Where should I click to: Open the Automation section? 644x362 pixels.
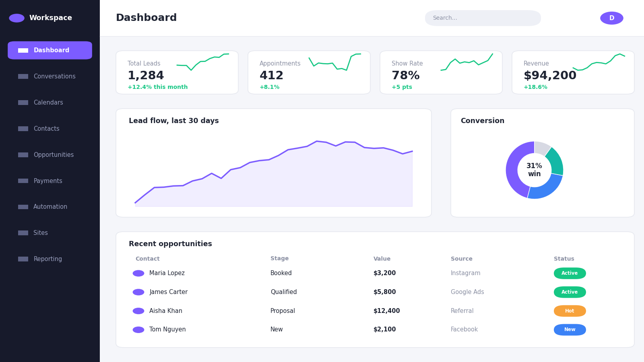(x=50, y=207)
